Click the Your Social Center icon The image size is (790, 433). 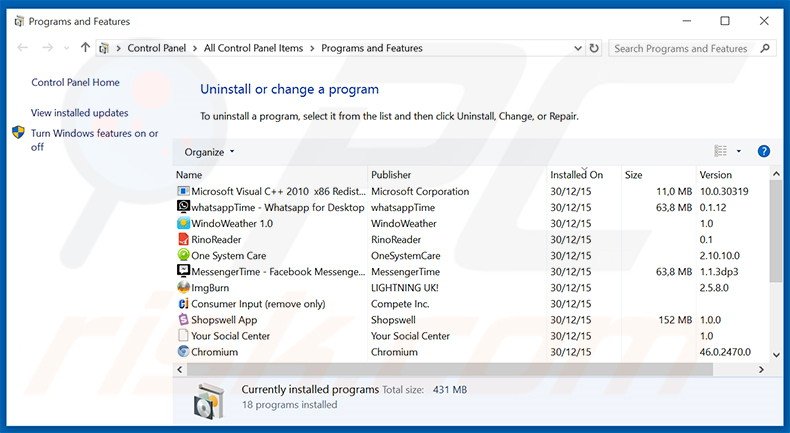point(183,335)
